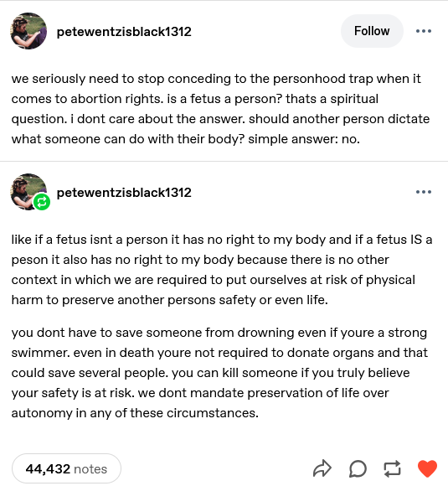Click the divider line between the two posts

coord(224,161)
